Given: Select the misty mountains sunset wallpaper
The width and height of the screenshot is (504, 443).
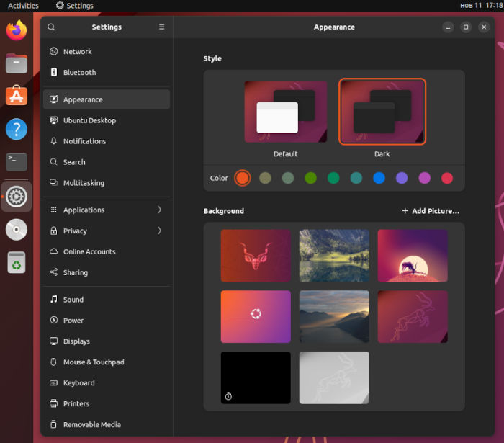Looking at the screenshot, I should point(334,317).
